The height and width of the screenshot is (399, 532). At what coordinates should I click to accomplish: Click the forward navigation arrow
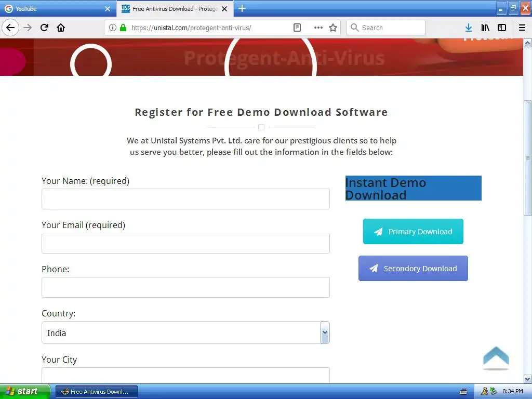(x=28, y=28)
